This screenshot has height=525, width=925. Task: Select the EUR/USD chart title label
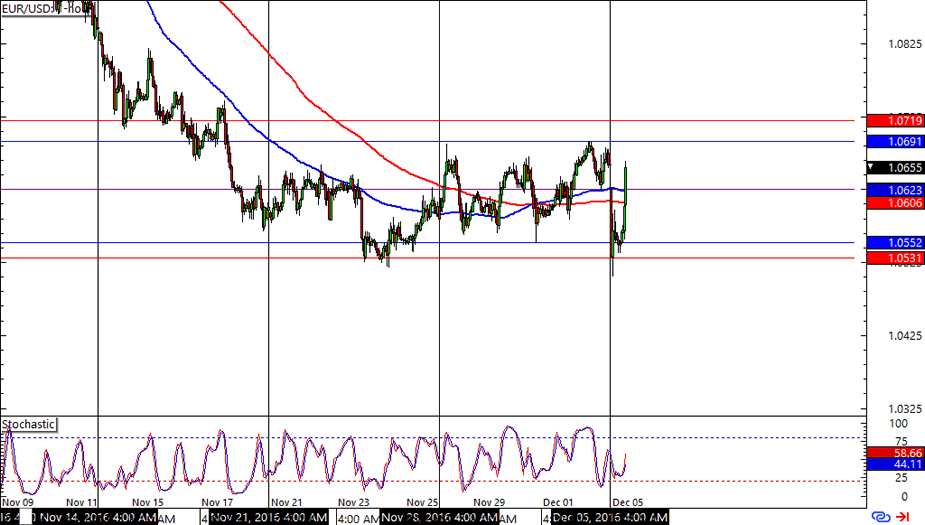pyautogui.click(x=46, y=9)
